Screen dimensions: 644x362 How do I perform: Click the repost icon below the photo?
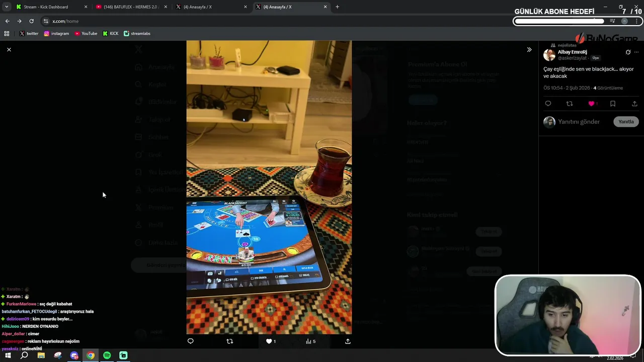230,341
